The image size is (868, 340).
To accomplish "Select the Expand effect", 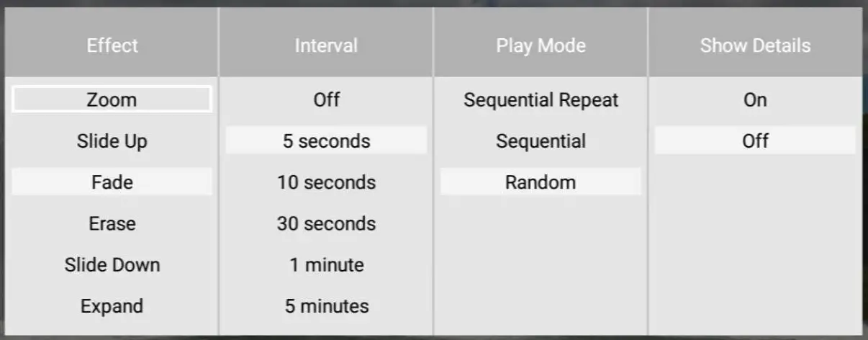I will coord(112,305).
